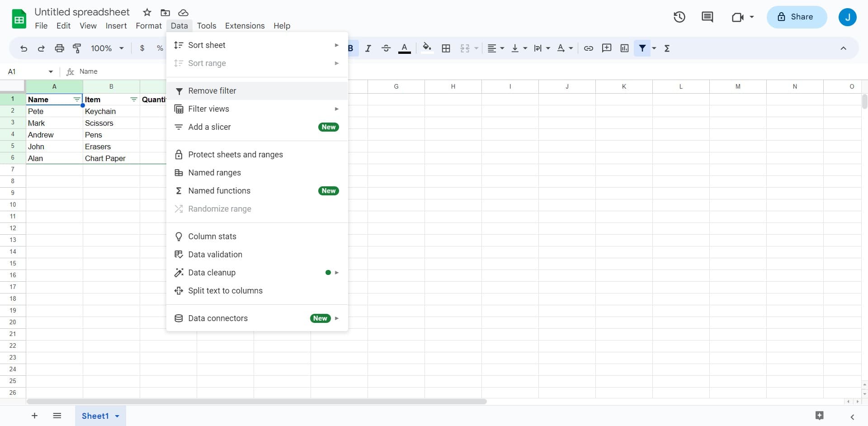Click the add new sheet plus button
Viewport: 868px width, 426px height.
click(x=34, y=416)
